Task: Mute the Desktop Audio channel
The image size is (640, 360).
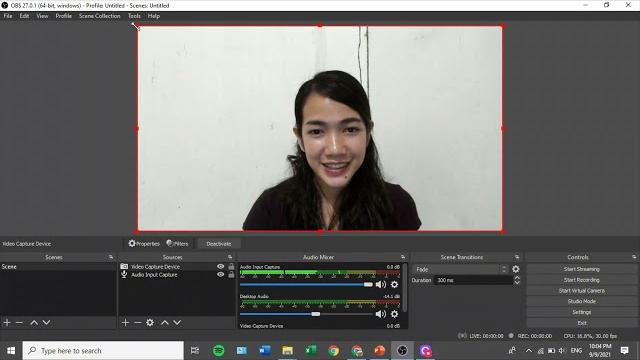Action: point(380,314)
